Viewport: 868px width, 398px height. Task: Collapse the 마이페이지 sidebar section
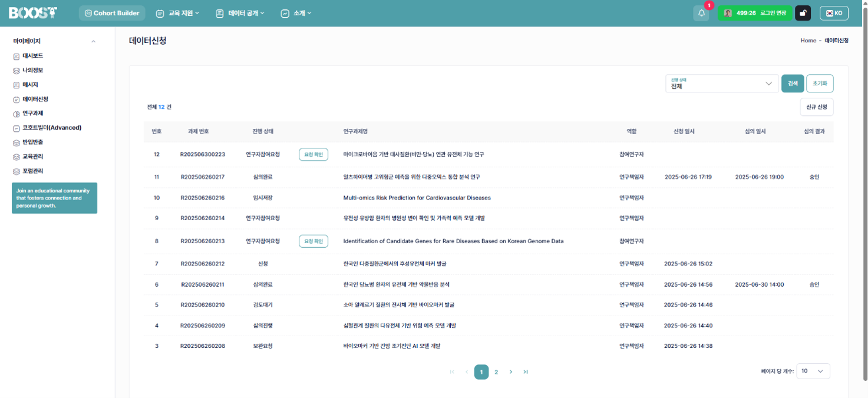[93, 41]
